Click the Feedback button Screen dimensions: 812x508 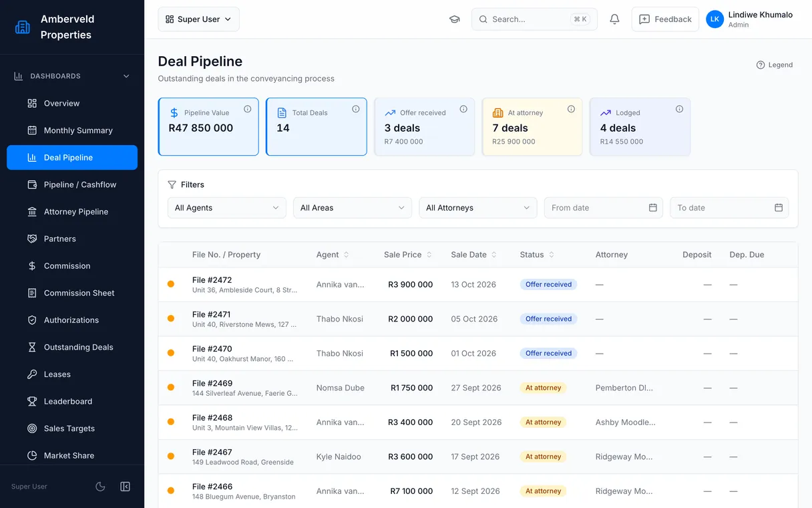coord(665,19)
